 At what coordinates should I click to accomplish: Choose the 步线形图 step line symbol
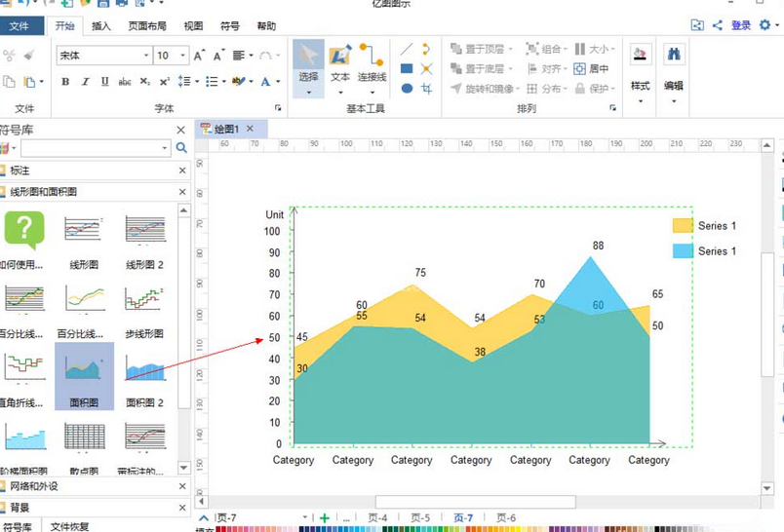144,311
